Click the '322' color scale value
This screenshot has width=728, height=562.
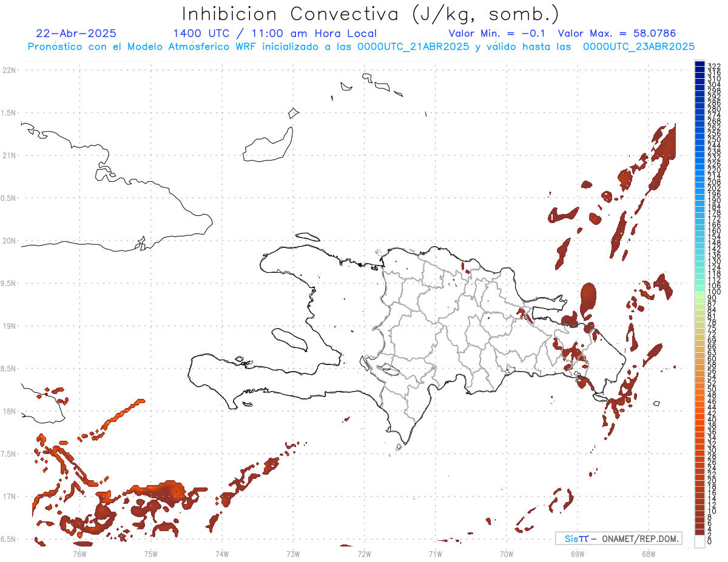click(714, 65)
